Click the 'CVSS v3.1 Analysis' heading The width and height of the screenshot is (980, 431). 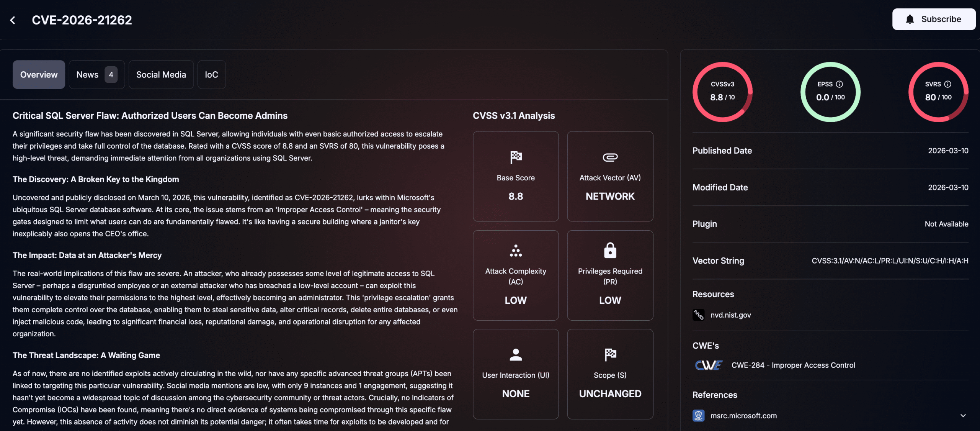(x=514, y=116)
